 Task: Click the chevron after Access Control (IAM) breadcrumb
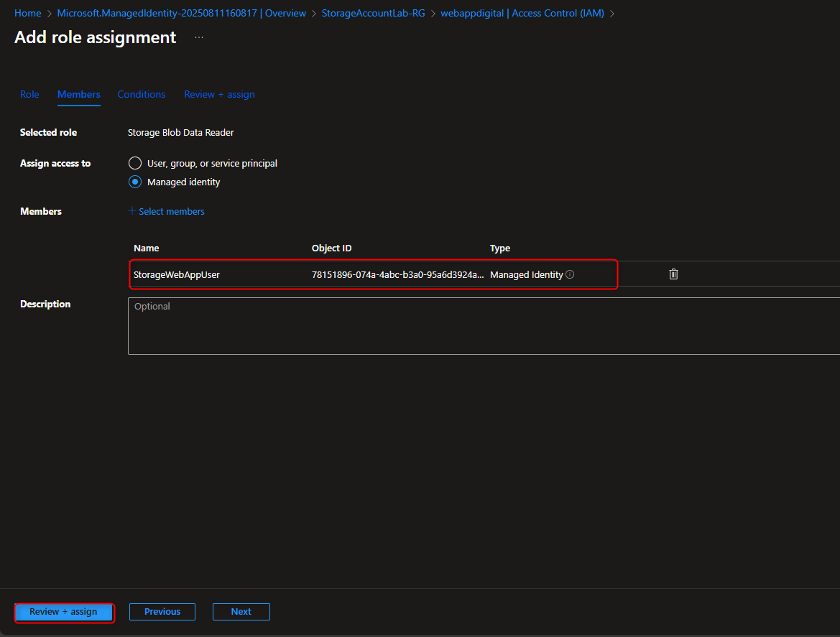pos(614,13)
